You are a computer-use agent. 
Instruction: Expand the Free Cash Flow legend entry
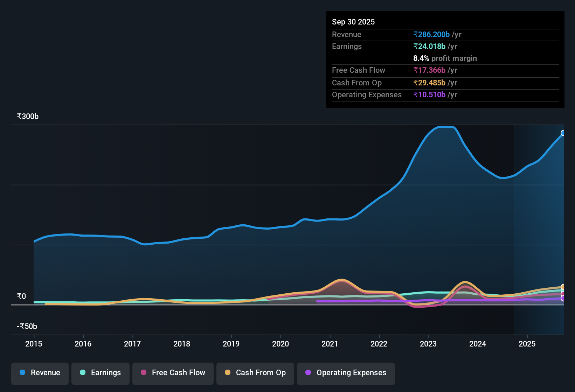(x=173, y=373)
